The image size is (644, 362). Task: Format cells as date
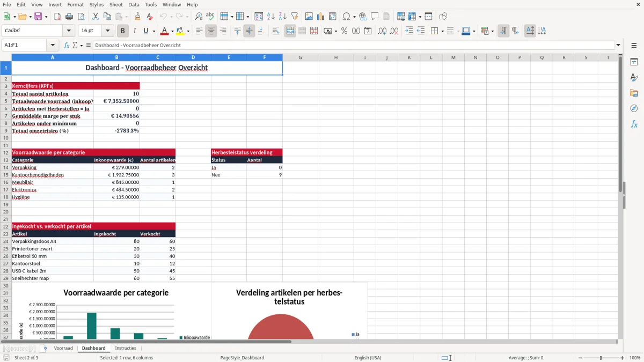tap(368, 31)
